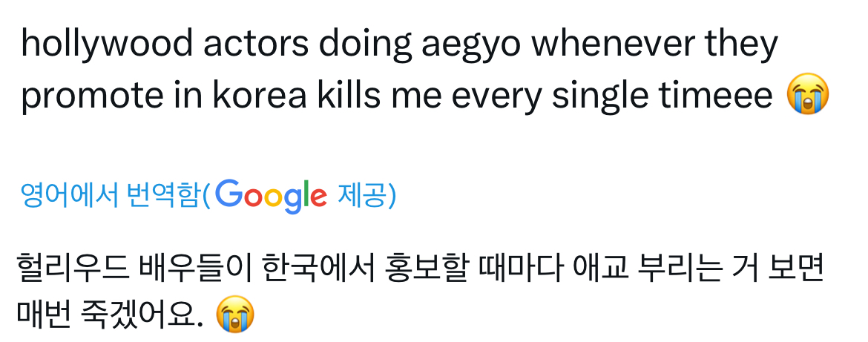Screen dimensions: 868x342
Task: Click the crying emoji after "죽겠어요."
Action: pos(234,315)
